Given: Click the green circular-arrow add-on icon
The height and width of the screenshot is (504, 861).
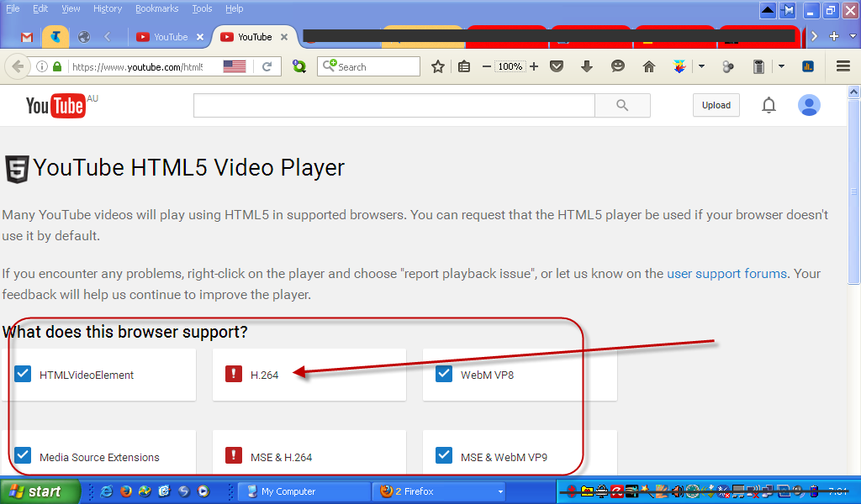Looking at the screenshot, I should 299,67.
